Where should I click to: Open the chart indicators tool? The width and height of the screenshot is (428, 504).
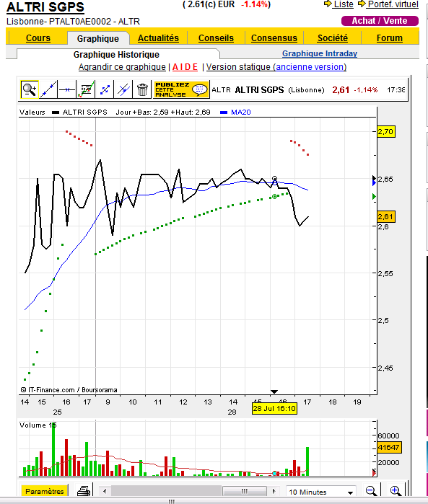click(x=86, y=89)
